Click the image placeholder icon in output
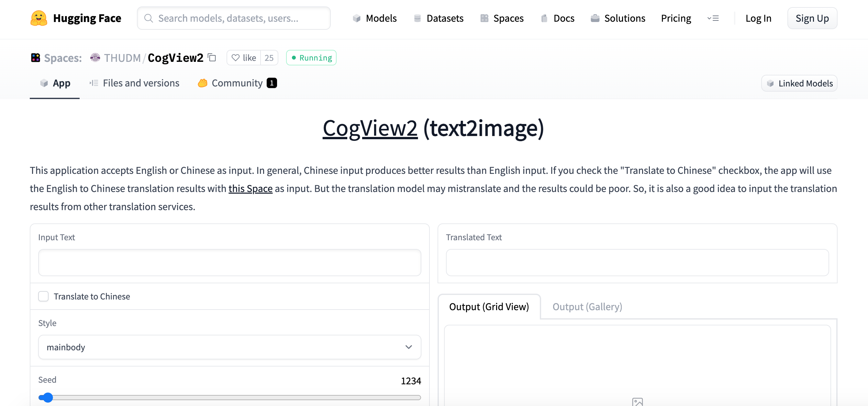The height and width of the screenshot is (406, 868). click(x=637, y=401)
